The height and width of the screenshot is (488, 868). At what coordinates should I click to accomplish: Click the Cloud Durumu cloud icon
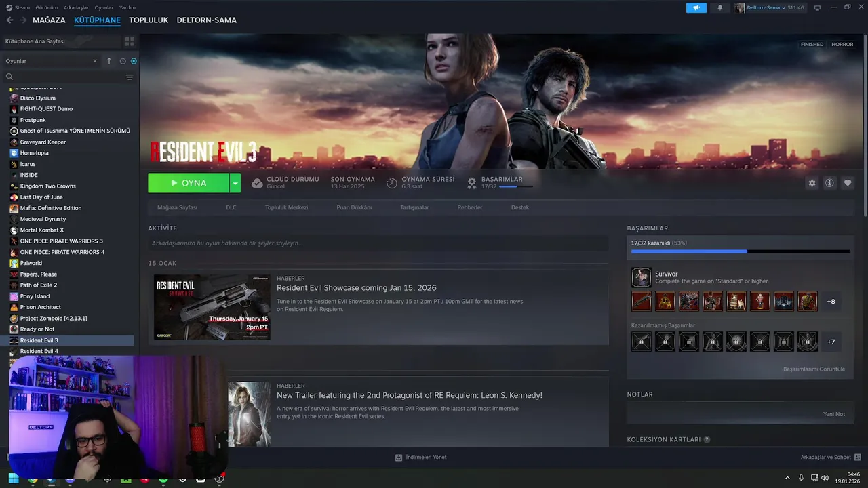(x=257, y=183)
